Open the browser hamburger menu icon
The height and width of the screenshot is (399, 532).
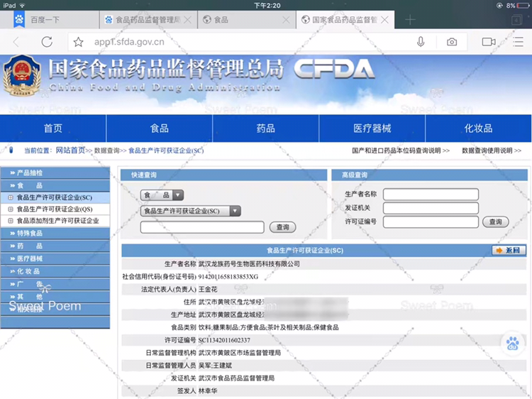click(x=518, y=42)
